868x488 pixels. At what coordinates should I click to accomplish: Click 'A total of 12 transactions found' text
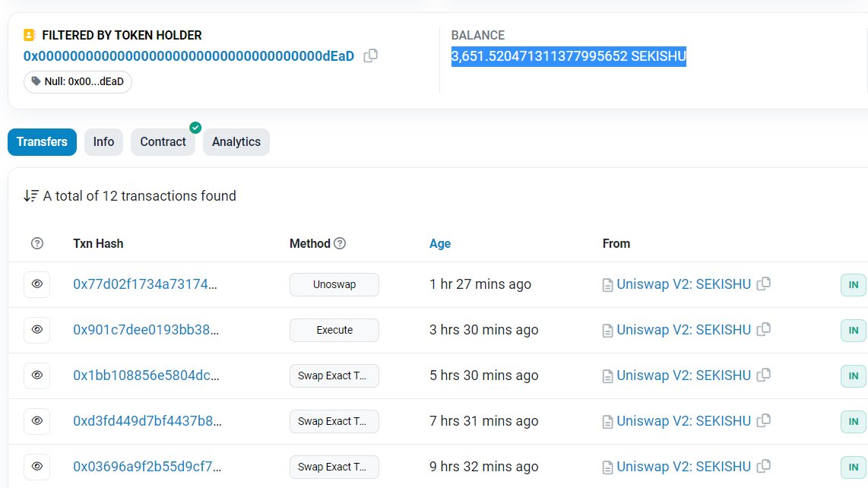(x=140, y=195)
